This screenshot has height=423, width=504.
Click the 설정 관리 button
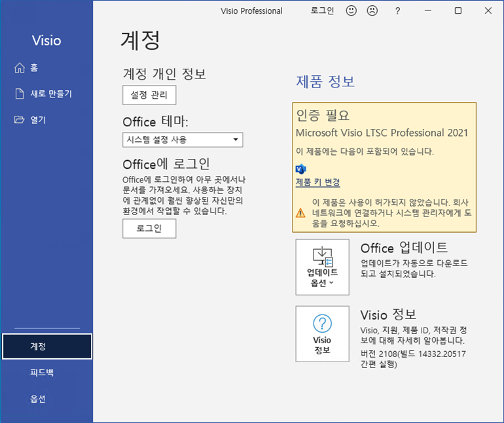(x=149, y=95)
